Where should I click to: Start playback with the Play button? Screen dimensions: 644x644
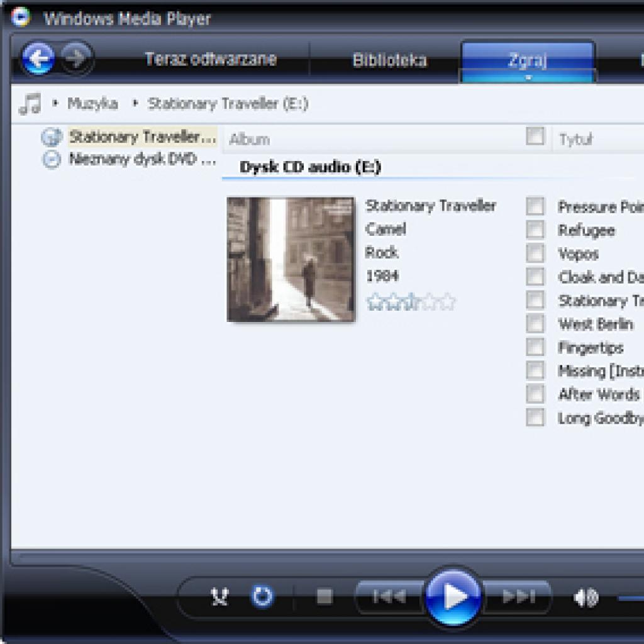[x=453, y=596]
